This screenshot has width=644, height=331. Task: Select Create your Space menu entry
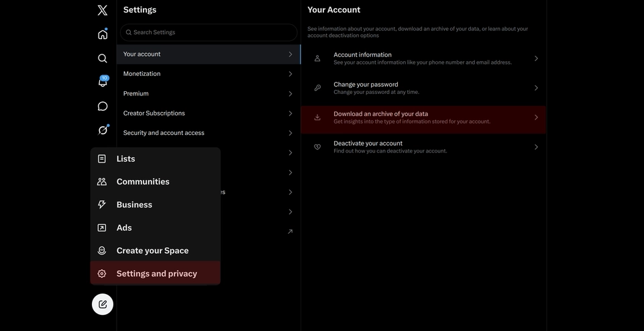(x=155, y=250)
